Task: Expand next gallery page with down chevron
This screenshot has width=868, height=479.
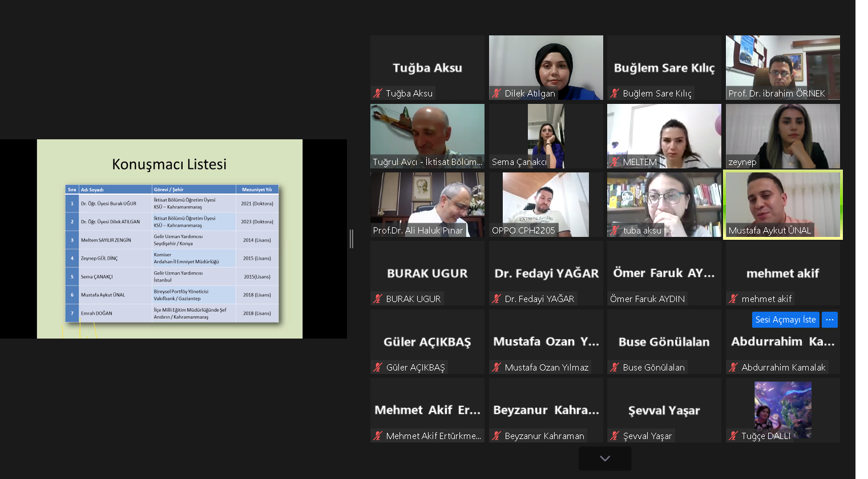Action: point(605,458)
